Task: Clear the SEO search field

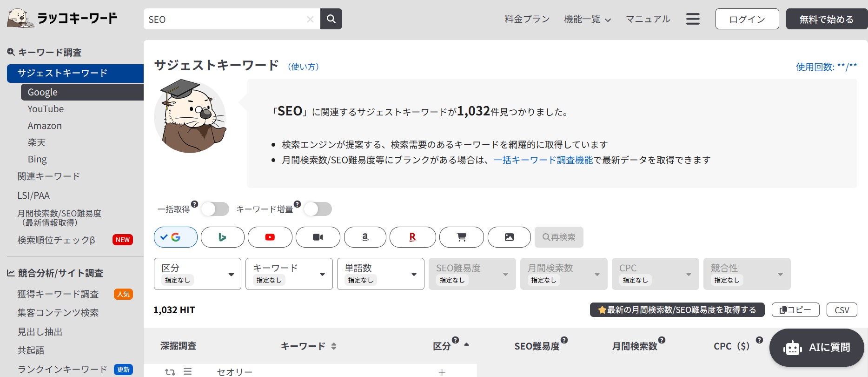Action: (310, 19)
